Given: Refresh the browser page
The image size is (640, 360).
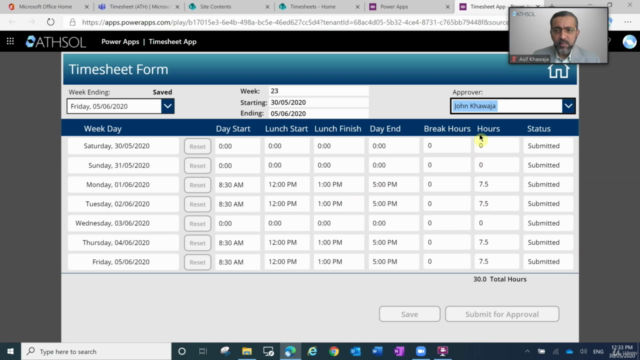Looking at the screenshot, I should point(51,22).
